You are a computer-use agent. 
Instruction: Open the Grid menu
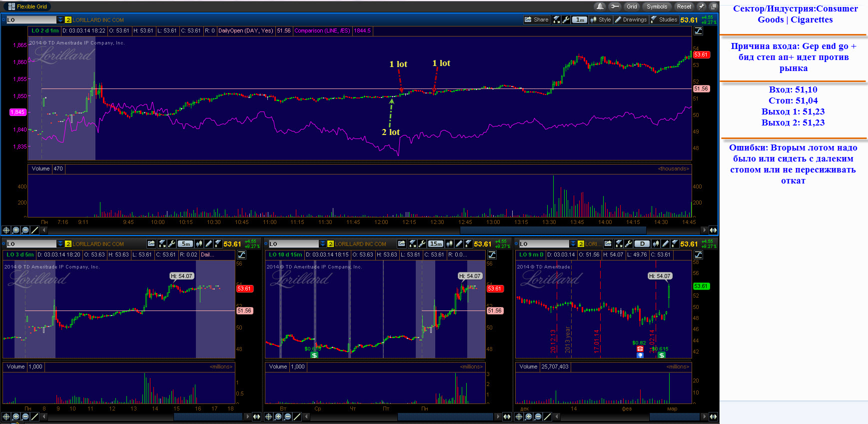pyautogui.click(x=632, y=6)
